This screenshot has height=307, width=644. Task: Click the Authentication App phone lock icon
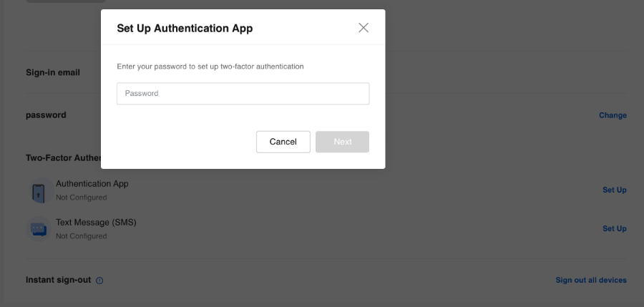click(38, 191)
